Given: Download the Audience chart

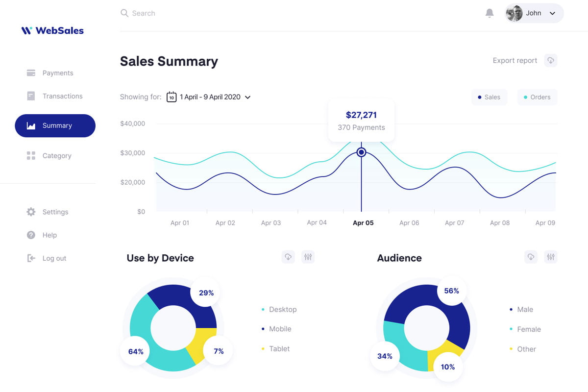Looking at the screenshot, I should coord(531,257).
